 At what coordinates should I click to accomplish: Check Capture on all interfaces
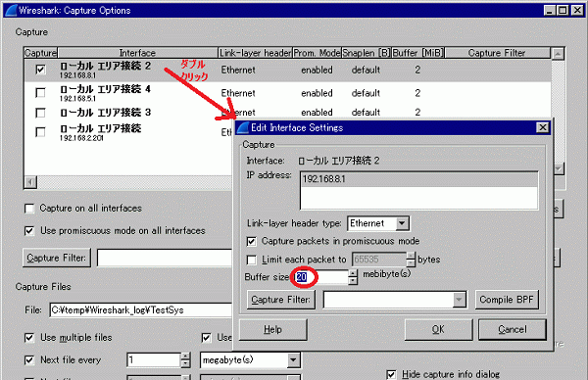29,209
